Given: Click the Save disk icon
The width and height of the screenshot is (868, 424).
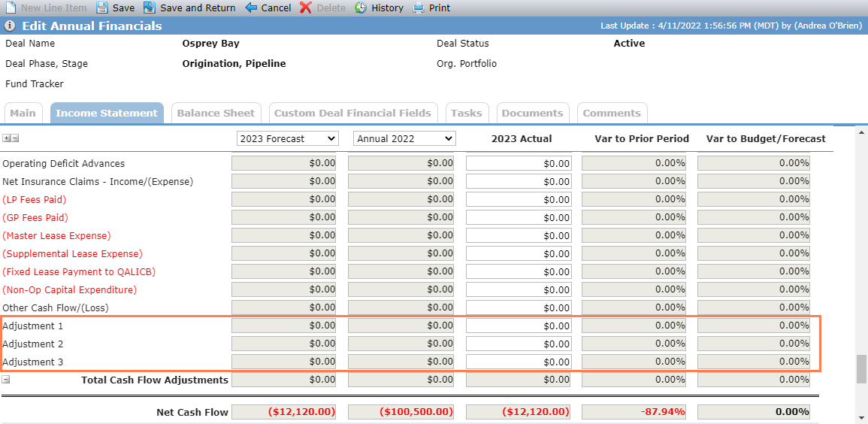Looking at the screenshot, I should coord(102,8).
